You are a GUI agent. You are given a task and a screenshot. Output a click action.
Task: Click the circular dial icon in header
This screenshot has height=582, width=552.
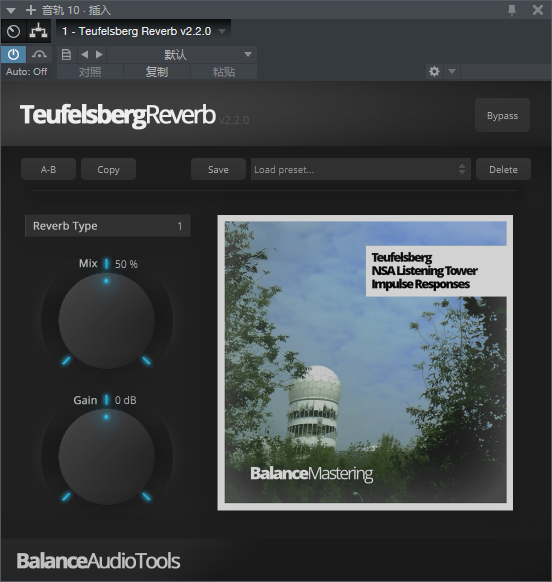[14, 31]
